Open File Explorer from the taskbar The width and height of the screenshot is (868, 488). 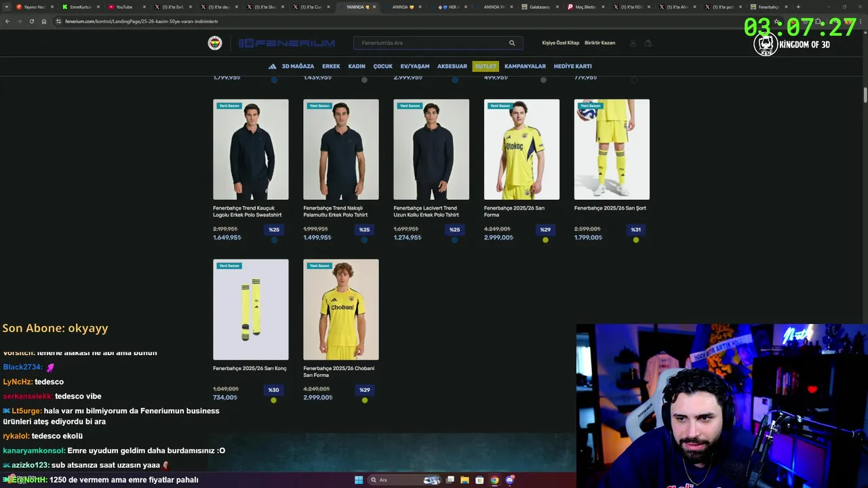(465, 480)
